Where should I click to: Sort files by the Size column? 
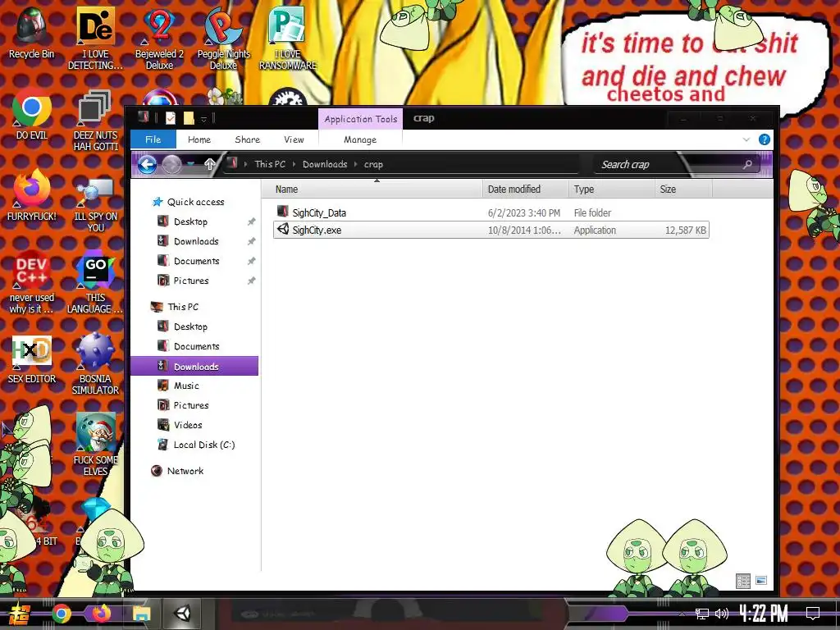coord(683,189)
